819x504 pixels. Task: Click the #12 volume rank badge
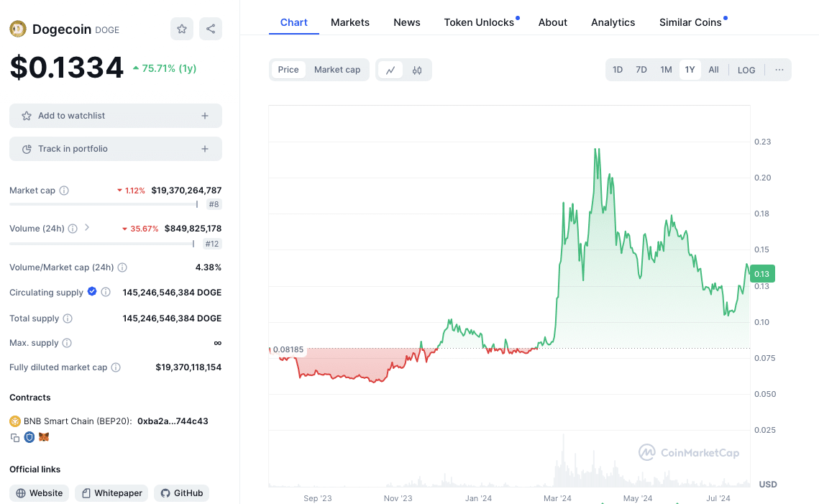[212, 244]
